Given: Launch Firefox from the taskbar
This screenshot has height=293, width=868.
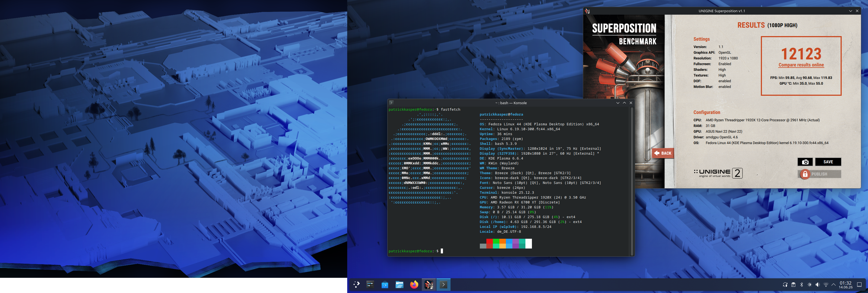Looking at the screenshot, I should (414, 285).
